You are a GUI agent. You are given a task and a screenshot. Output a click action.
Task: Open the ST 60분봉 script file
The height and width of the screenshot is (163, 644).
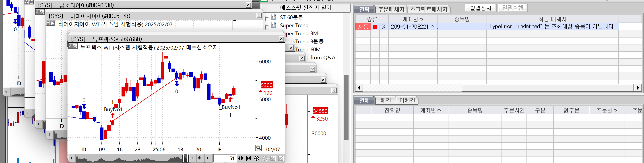point(291,17)
